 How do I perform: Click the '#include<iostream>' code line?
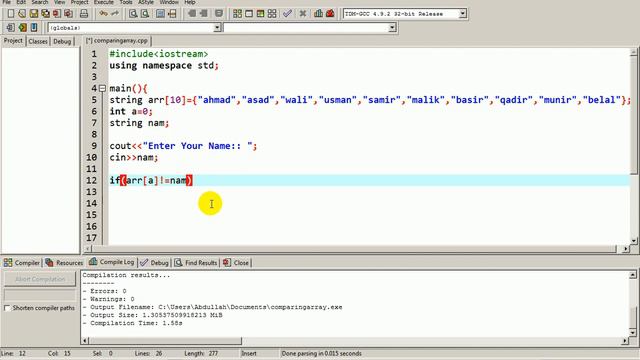[159, 54]
